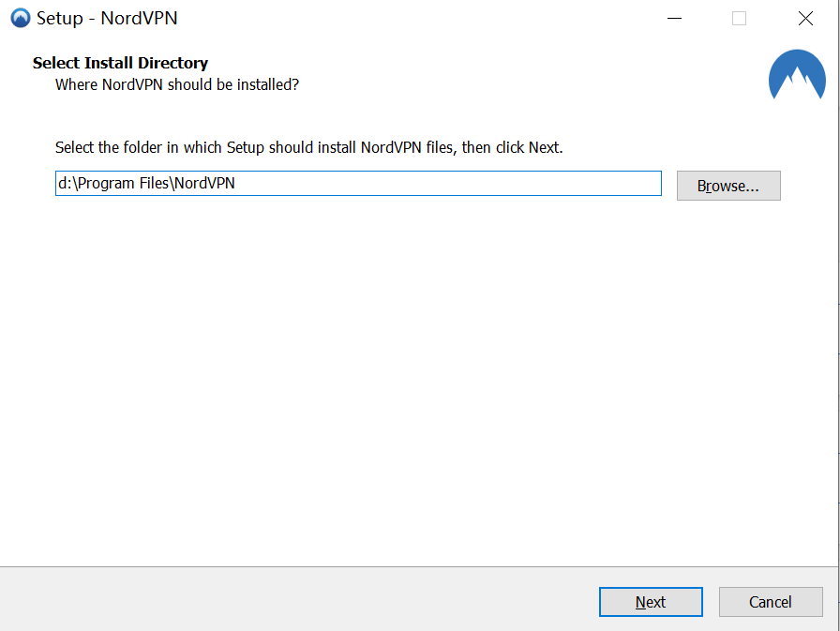This screenshot has height=631, width=840.
Task: Click the NordVPN icon in the title bar
Action: pyautogui.click(x=21, y=18)
